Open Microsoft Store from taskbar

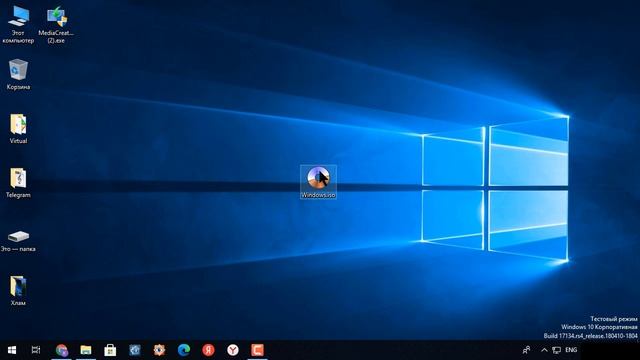pos(110,350)
